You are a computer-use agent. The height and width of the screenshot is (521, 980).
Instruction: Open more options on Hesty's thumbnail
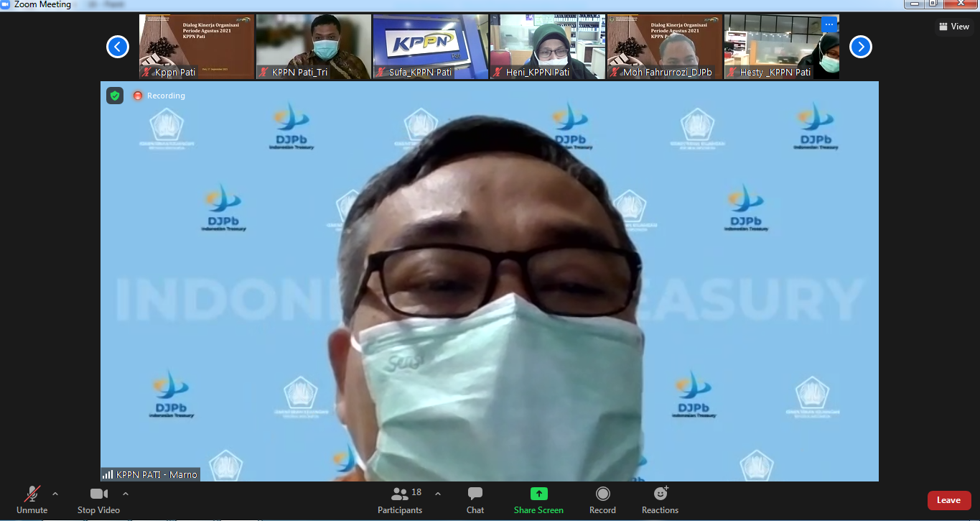point(829,24)
